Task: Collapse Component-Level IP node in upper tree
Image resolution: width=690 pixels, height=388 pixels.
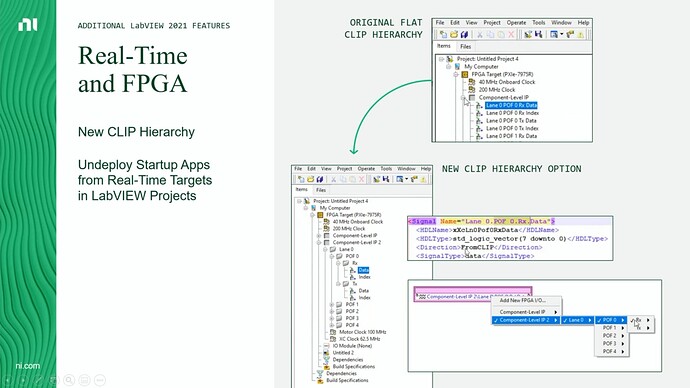Action: coord(463,97)
